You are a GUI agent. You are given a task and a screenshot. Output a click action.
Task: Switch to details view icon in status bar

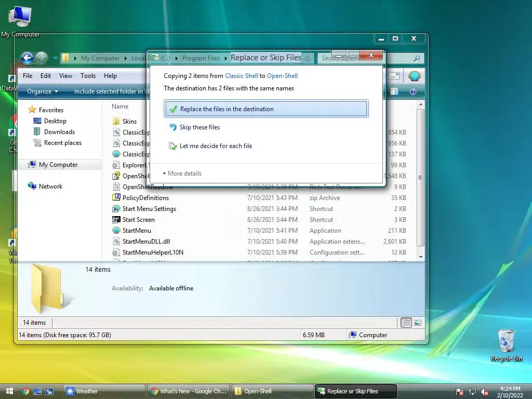pyautogui.click(x=406, y=323)
